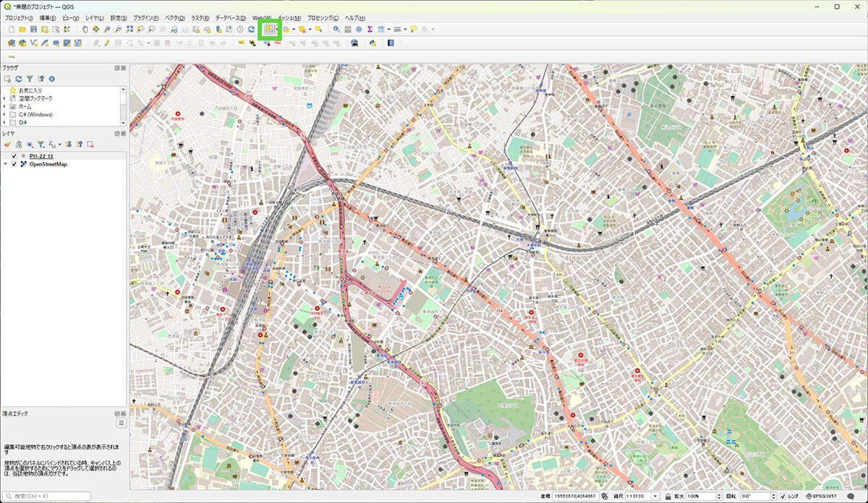The image size is (868, 503).
Task: Collapse all layers in Layers panel
Action: [x=80, y=145]
